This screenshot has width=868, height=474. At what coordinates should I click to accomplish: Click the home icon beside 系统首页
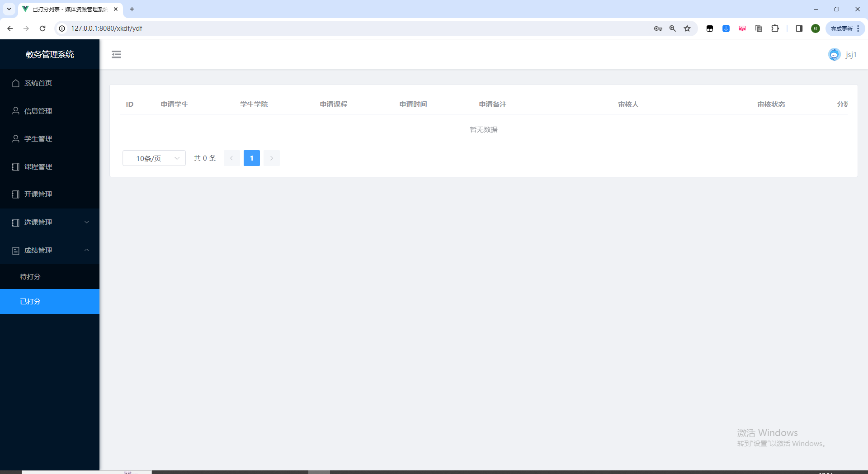point(16,83)
